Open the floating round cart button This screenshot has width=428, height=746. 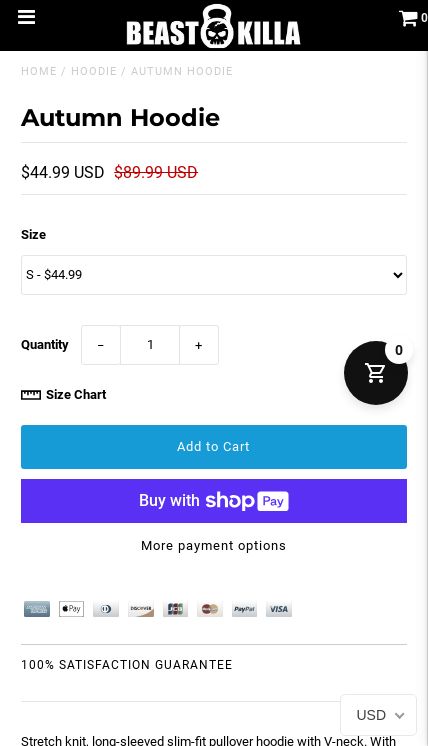376,373
